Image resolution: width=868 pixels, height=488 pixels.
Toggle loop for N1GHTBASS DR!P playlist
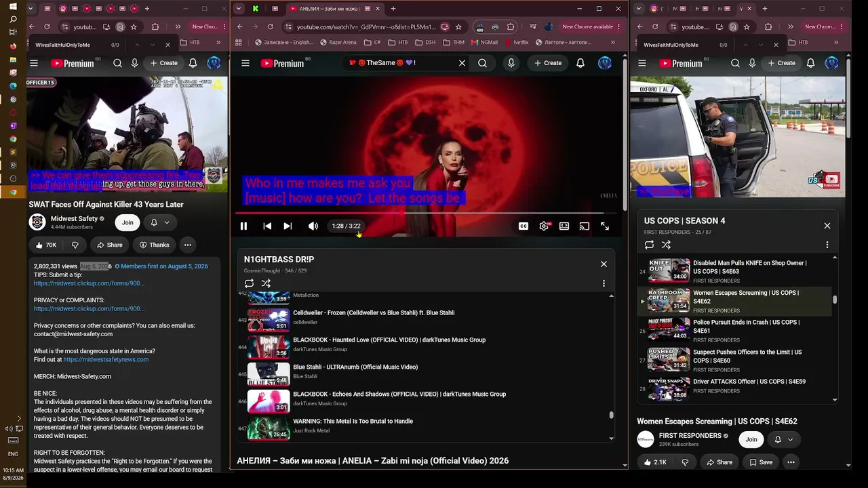pos(249,283)
